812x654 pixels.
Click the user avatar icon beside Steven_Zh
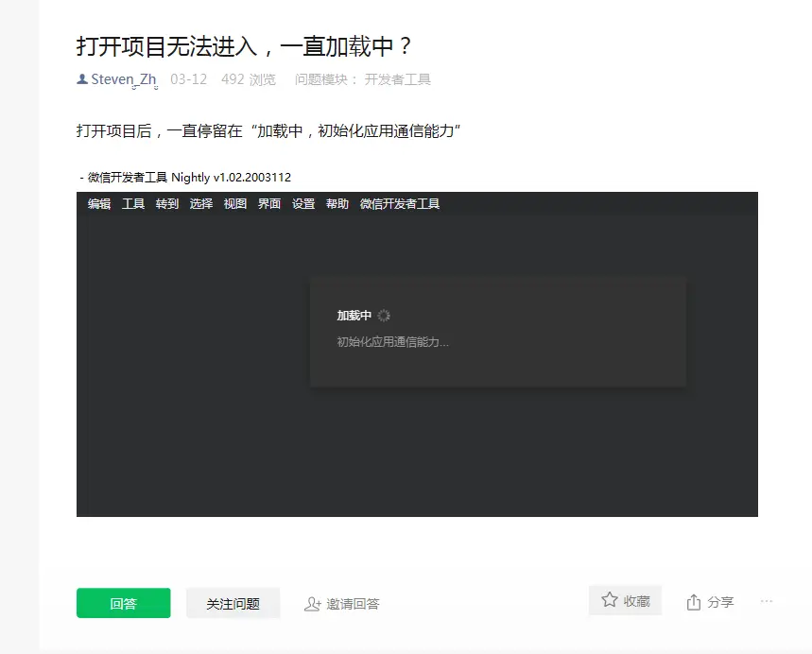[82, 79]
